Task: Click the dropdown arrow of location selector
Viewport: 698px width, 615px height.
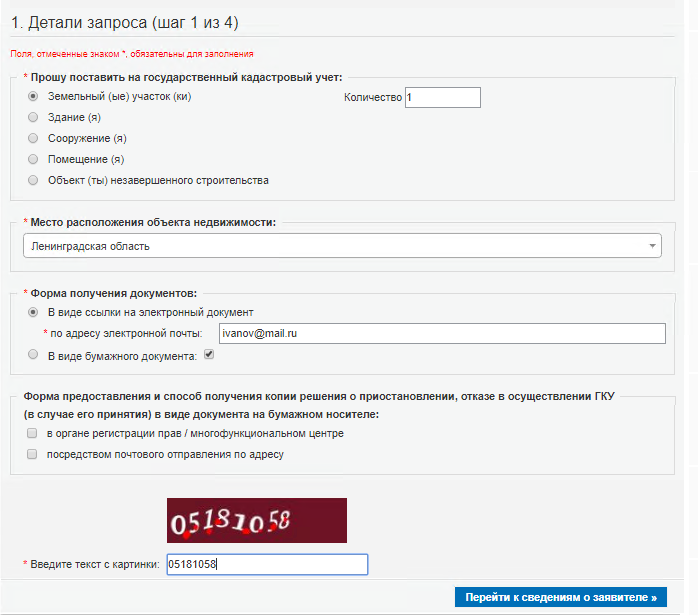Action: click(x=652, y=246)
